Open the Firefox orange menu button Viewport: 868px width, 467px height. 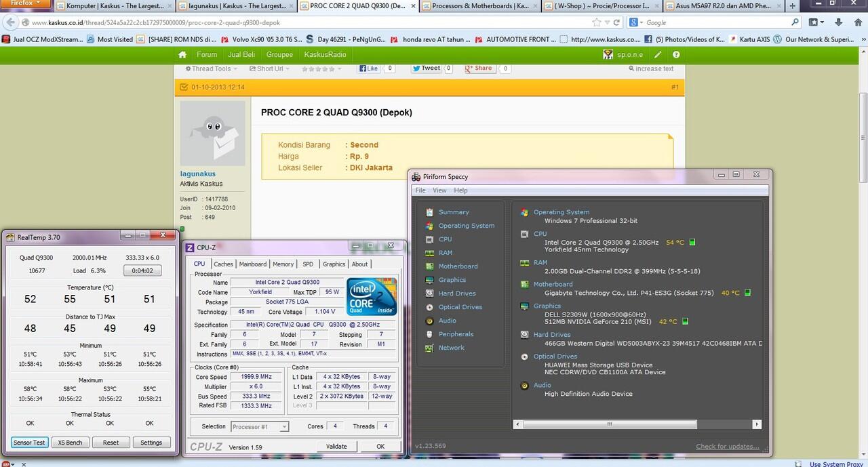pos(24,4)
